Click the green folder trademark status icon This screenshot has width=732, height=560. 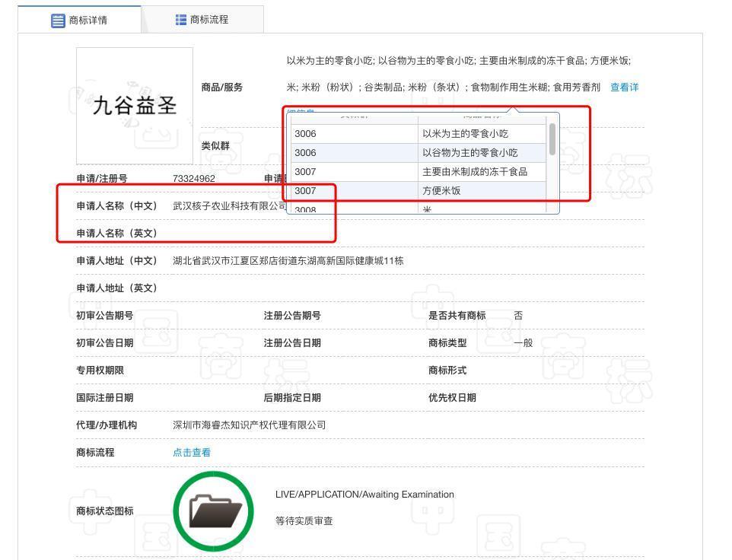tap(215, 511)
